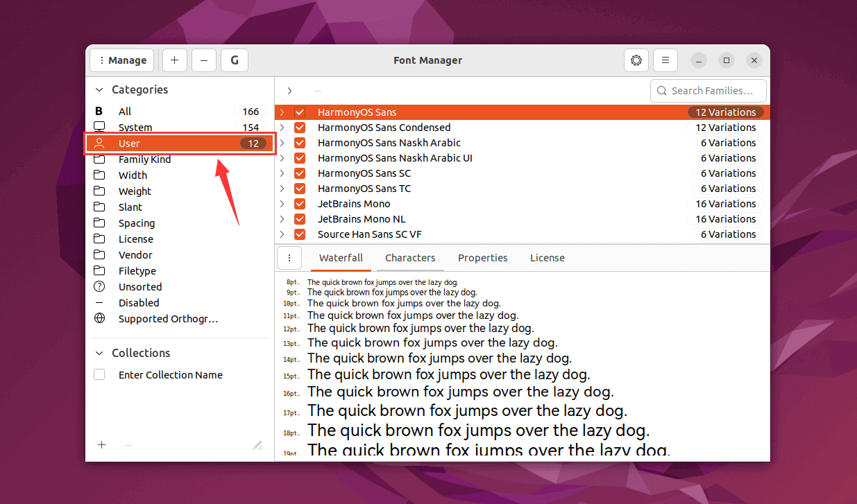Select the System category monitor icon

pyautogui.click(x=99, y=127)
